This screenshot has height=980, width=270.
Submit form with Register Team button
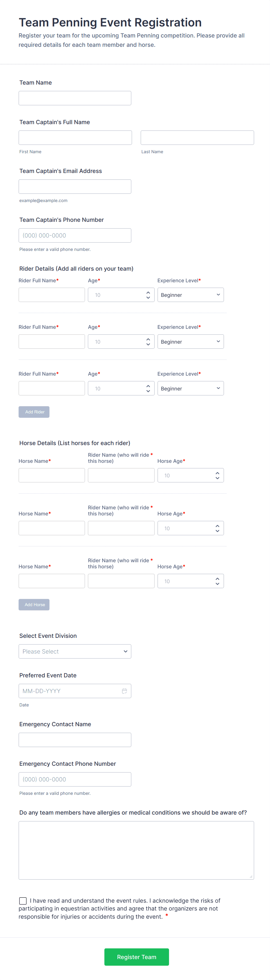click(x=136, y=957)
